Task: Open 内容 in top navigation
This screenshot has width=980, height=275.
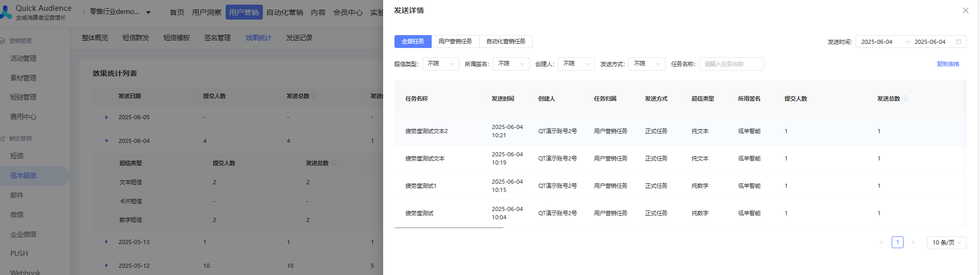Action: (x=318, y=12)
